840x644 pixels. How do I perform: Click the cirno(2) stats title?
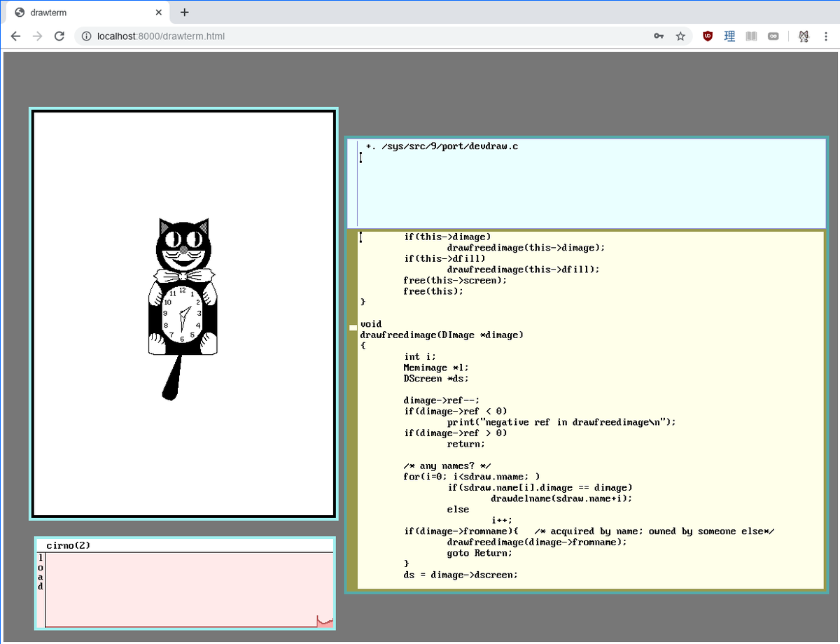(68, 545)
